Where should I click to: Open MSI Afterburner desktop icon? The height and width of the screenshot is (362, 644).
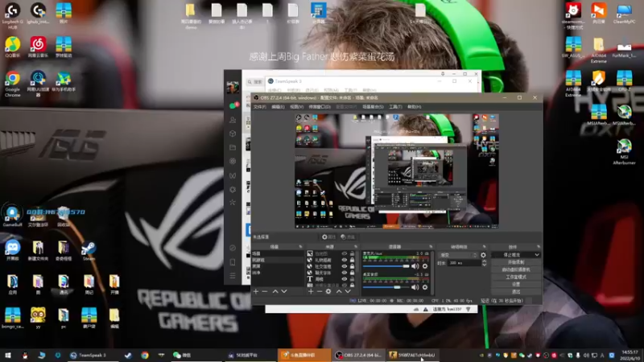point(625,151)
